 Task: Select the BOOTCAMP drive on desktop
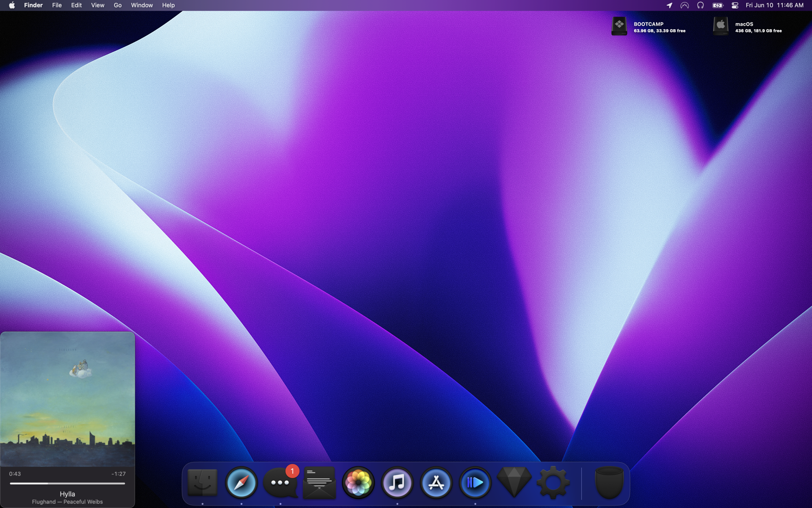pos(619,26)
